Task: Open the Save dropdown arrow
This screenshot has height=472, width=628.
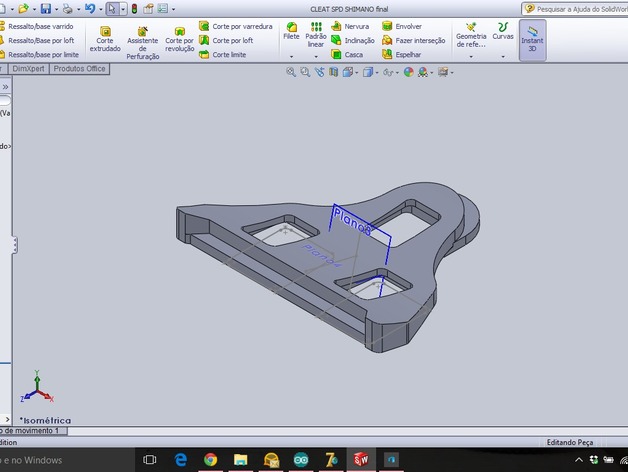Action: 56,9
